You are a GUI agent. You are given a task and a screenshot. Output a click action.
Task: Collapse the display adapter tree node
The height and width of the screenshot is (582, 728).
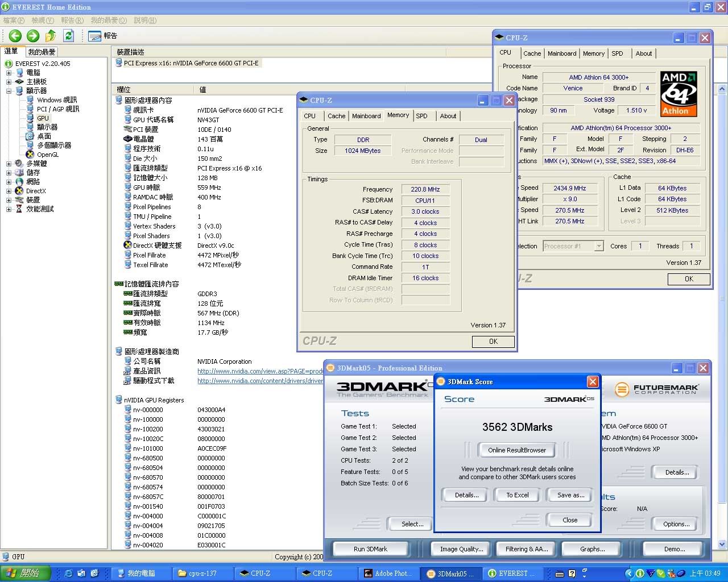[x=9, y=91]
